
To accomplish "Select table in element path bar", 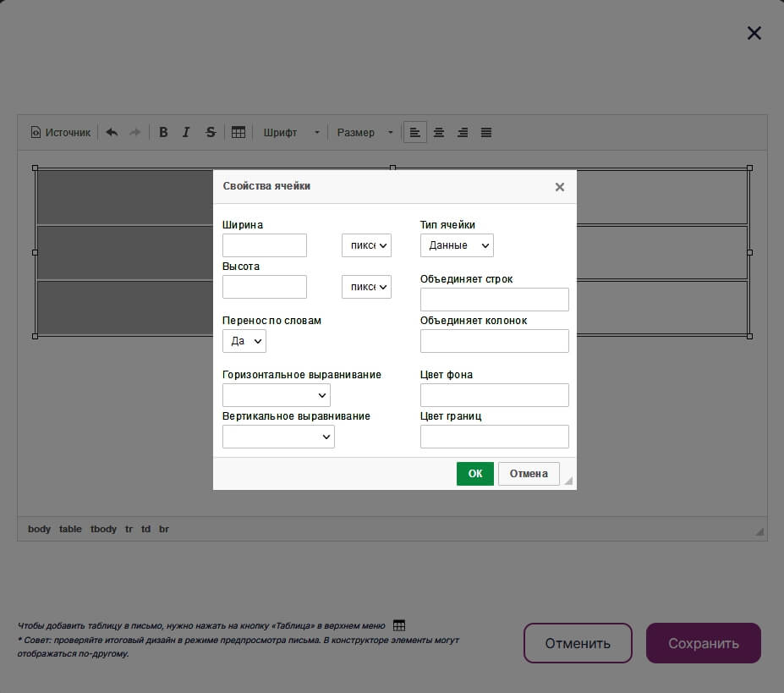I will [70, 529].
